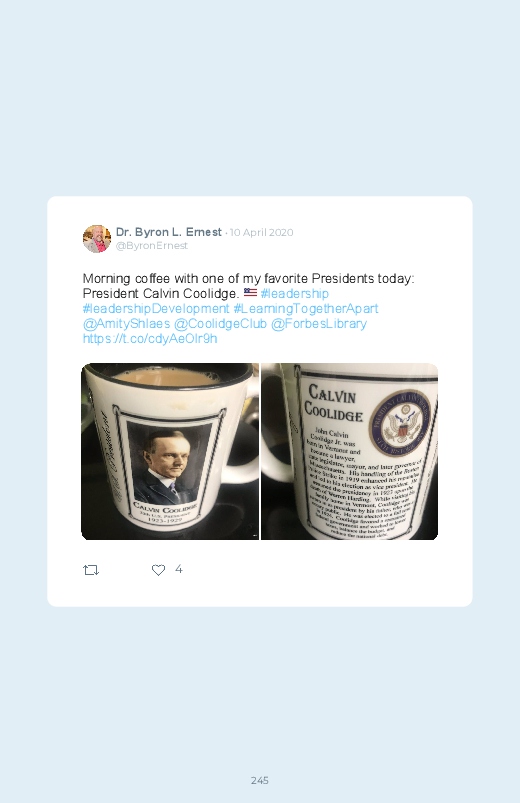Image resolution: width=520 pixels, height=803 pixels.
Task: Open the Coolidge portrait mug photo
Action: [x=170, y=451]
